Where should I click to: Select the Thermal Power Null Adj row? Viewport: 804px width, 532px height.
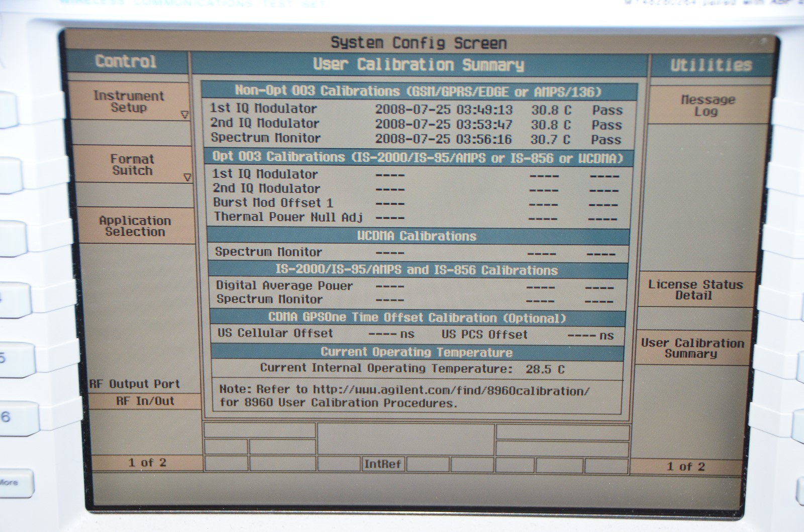[288, 217]
